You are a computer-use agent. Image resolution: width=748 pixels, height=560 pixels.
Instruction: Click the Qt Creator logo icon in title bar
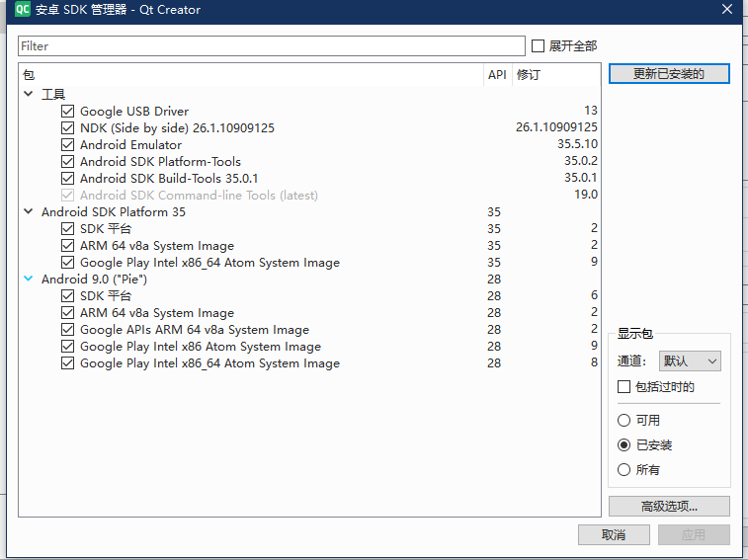pos(23,9)
